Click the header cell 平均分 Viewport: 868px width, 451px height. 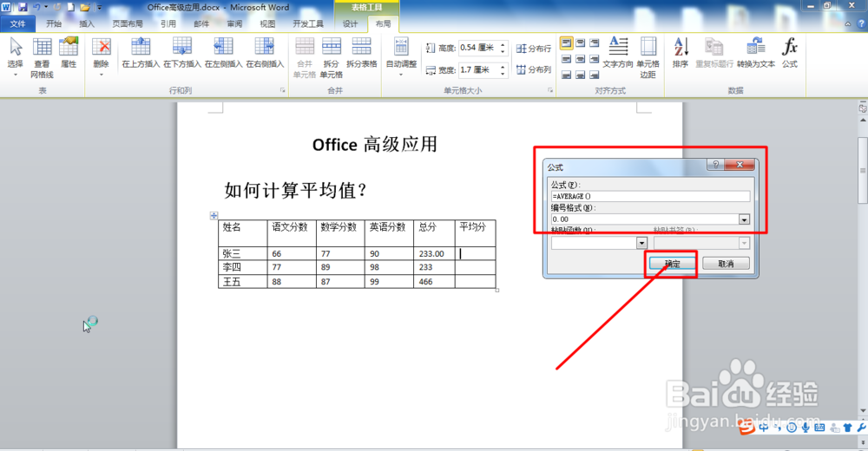coord(475,233)
